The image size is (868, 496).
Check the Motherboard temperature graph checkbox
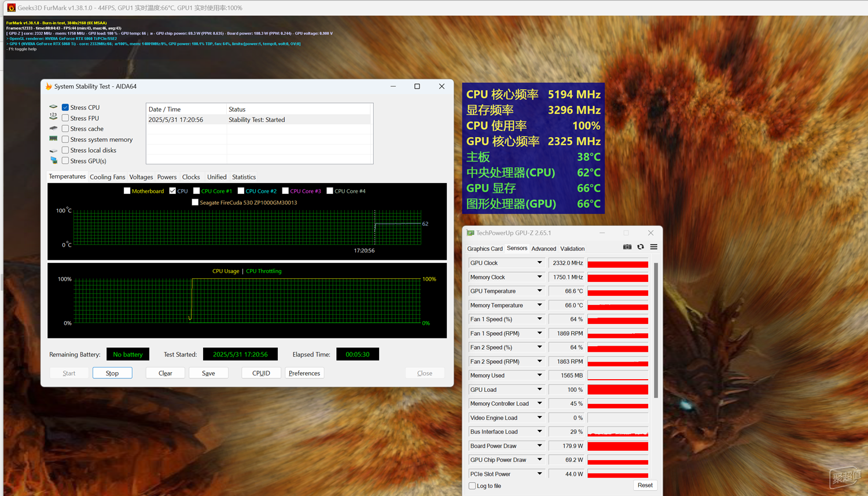coord(127,191)
